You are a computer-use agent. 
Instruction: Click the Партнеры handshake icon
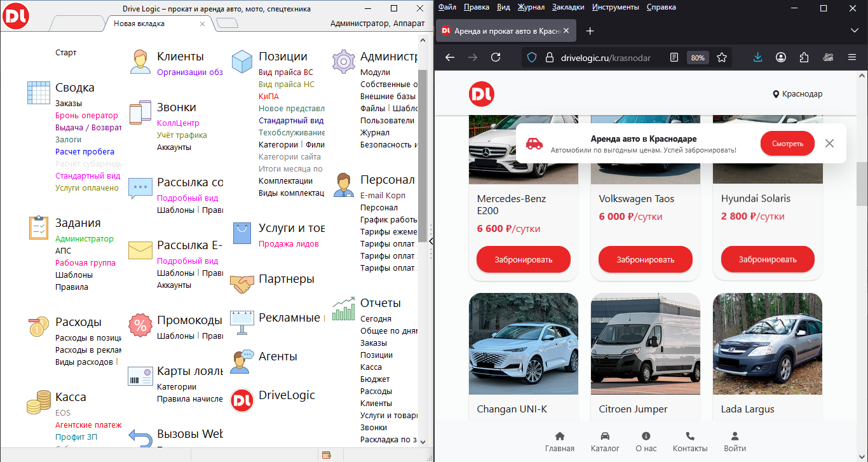(x=242, y=284)
